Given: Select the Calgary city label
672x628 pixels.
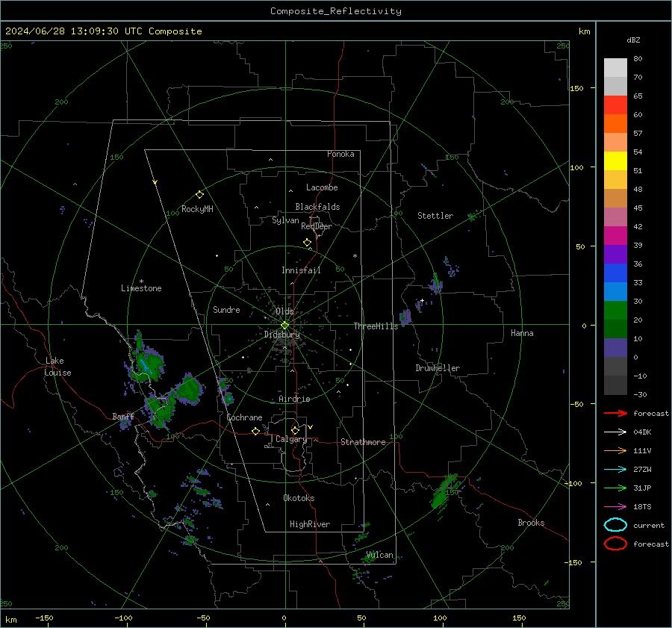Looking at the screenshot, I should click(291, 439).
